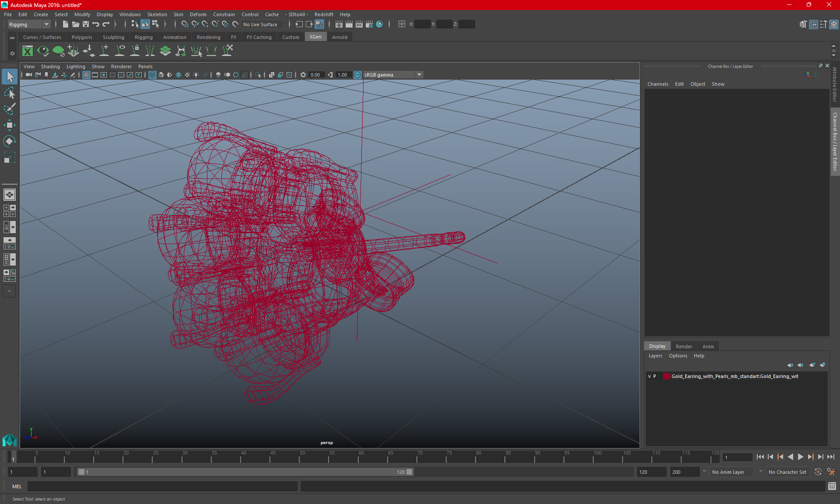The image size is (840, 504).
Task: Click XGen delete primitives X icon
Action: coord(227,51)
